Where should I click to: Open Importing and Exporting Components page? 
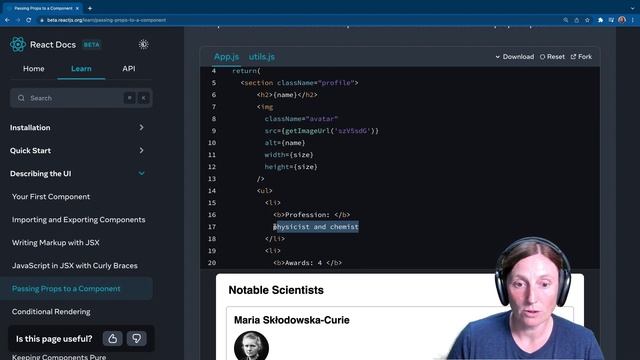(x=78, y=220)
